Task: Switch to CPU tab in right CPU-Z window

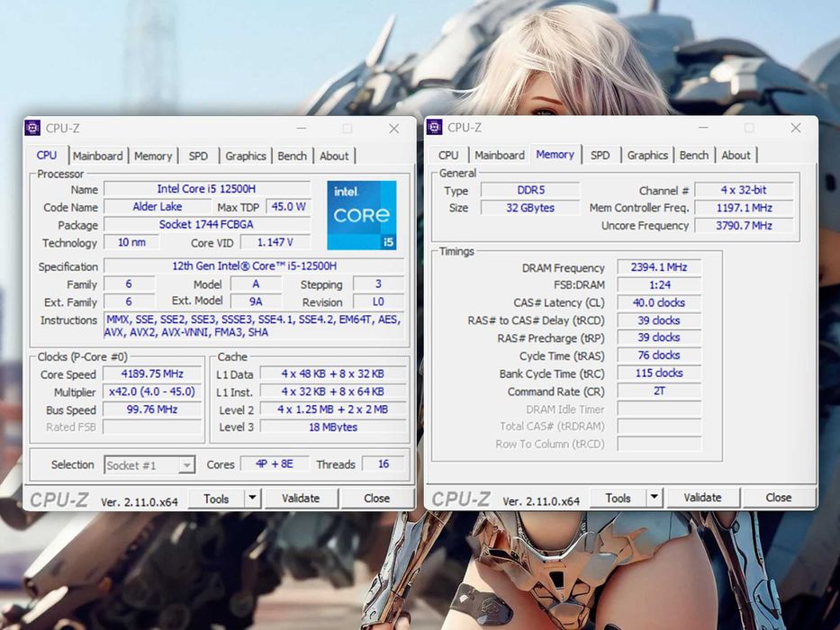Action: click(448, 156)
